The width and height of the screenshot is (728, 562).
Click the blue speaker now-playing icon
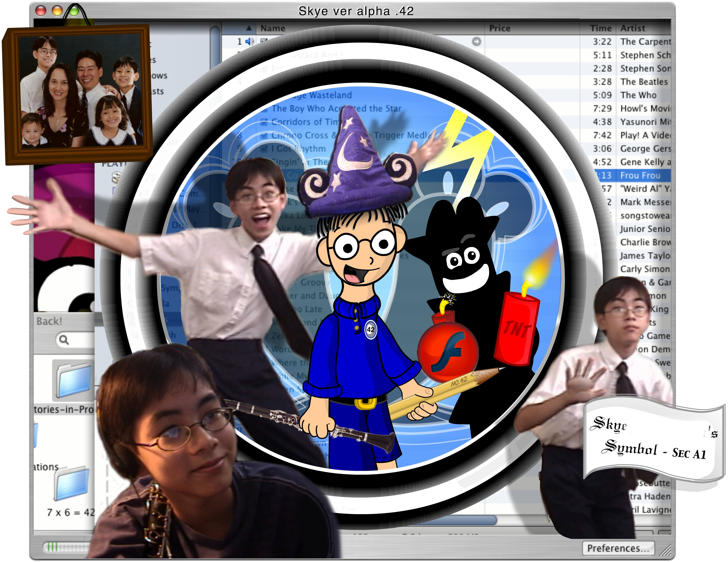click(249, 41)
